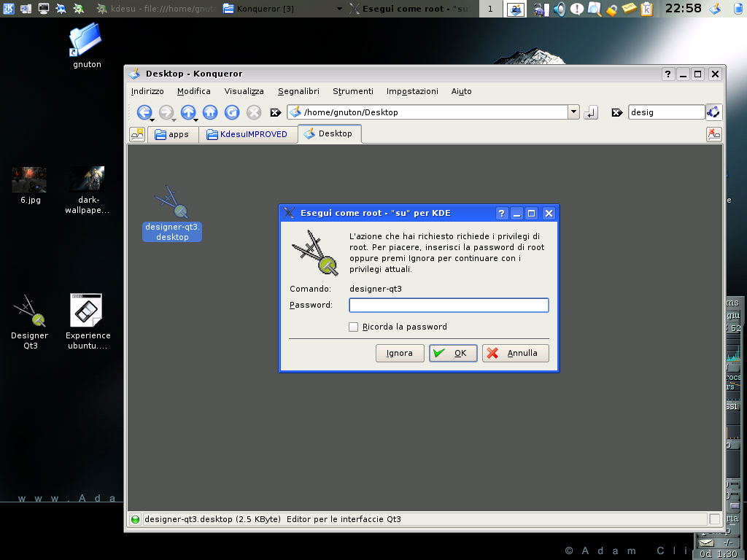Viewport: 747px width, 560px height.
Task: Expand the Konqueror [3] taskbar group arrow
Action: pyautogui.click(x=339, y=9)
